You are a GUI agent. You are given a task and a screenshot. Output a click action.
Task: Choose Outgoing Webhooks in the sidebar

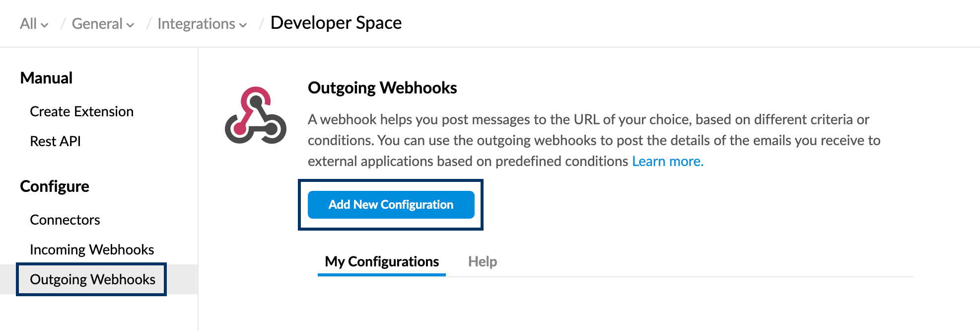[x=92, y=279]
